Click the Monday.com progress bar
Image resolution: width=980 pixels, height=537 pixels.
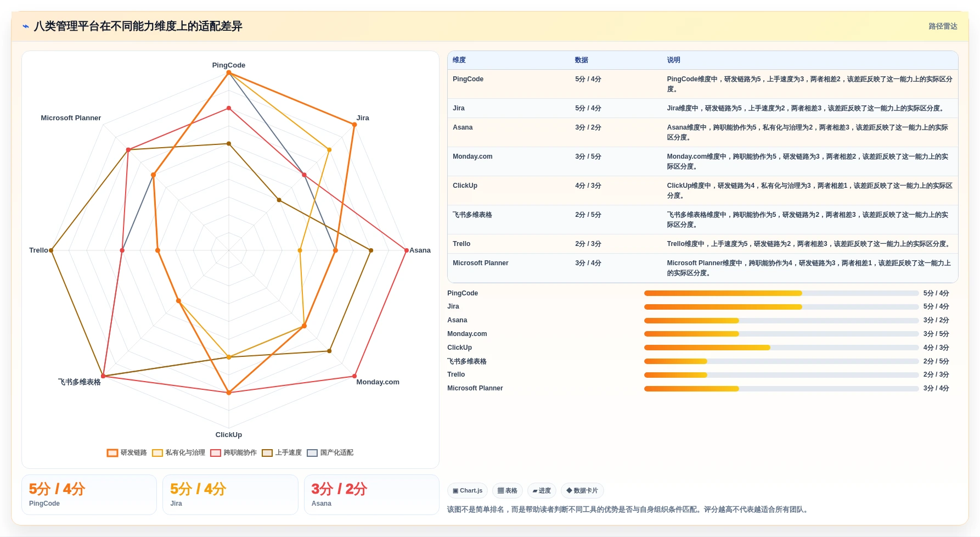point(781,334)
